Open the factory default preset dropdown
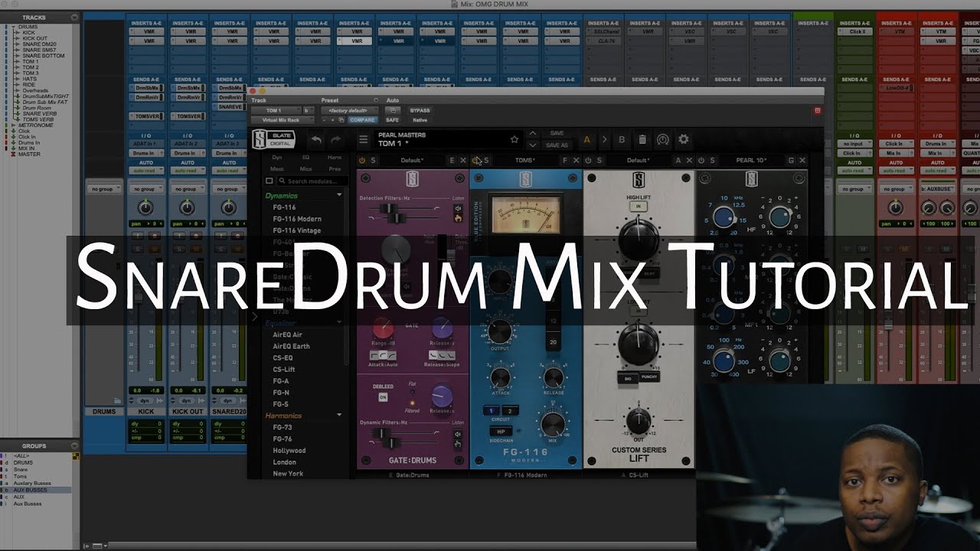Screen dimensions: 980x551 350,110
